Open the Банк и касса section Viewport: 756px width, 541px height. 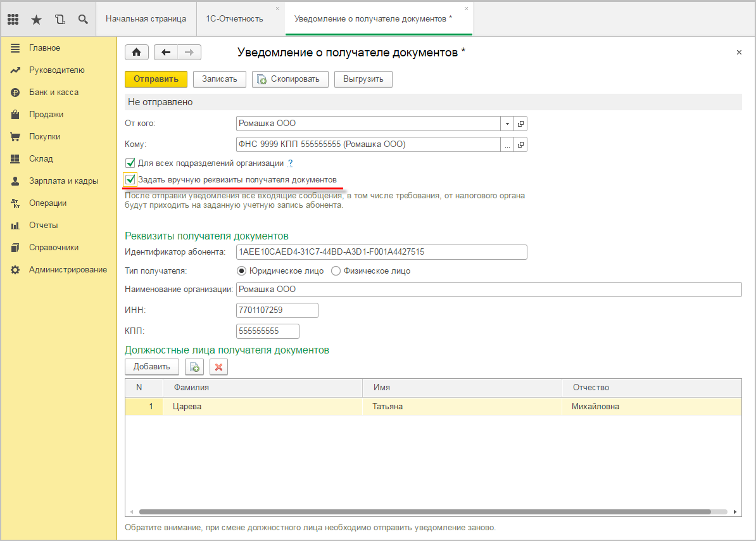pyautogui.click(x=54, y=92)
